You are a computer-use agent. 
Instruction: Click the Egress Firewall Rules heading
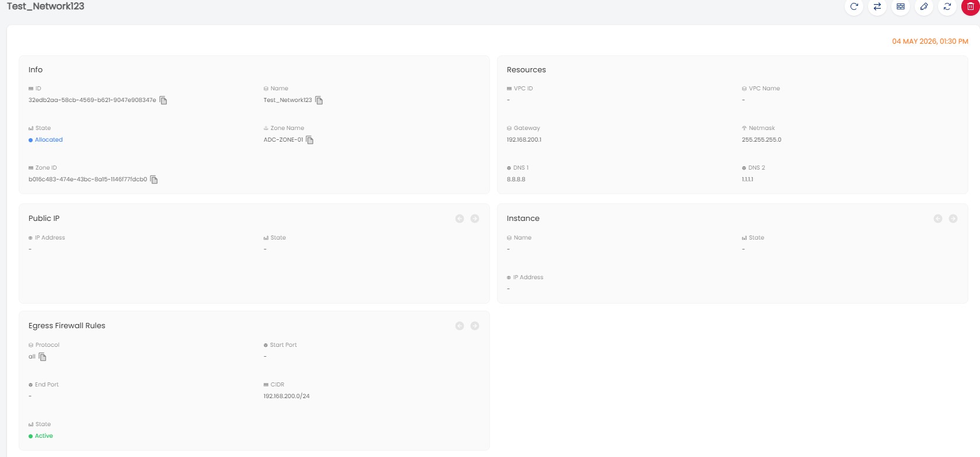coord(67,326)
